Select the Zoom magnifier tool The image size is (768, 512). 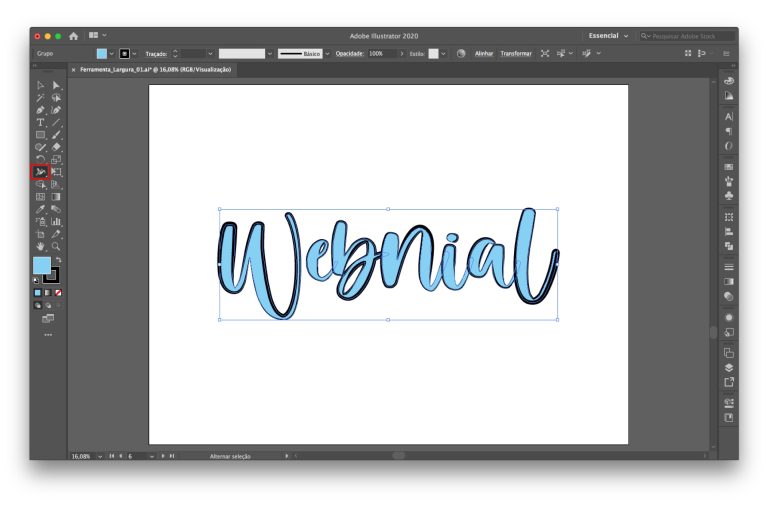coord(56,246)
